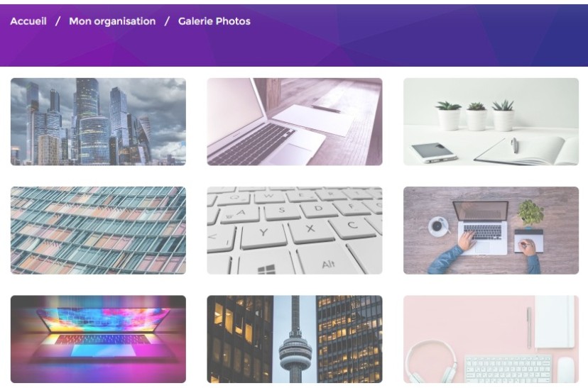This screenshot has width=588, height=388.
Task: View the white keyboard close-up photo
Action: tap(295, 231)
